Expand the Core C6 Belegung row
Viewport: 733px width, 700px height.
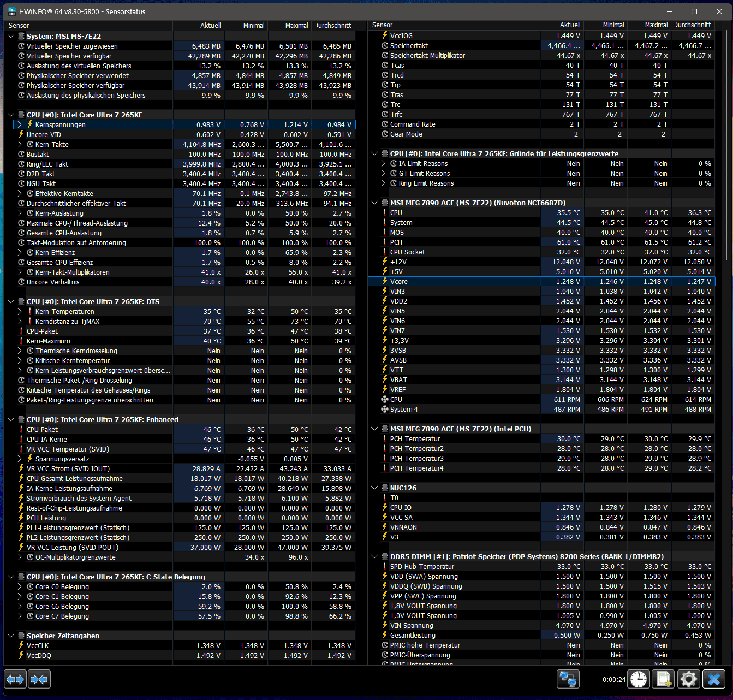[x=20, y=607]
